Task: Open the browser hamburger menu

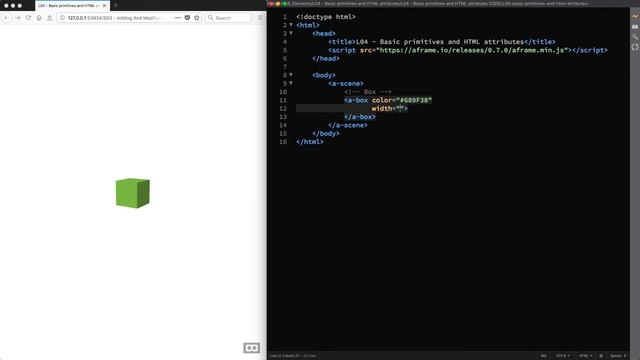Action: [x=260, y=18]
